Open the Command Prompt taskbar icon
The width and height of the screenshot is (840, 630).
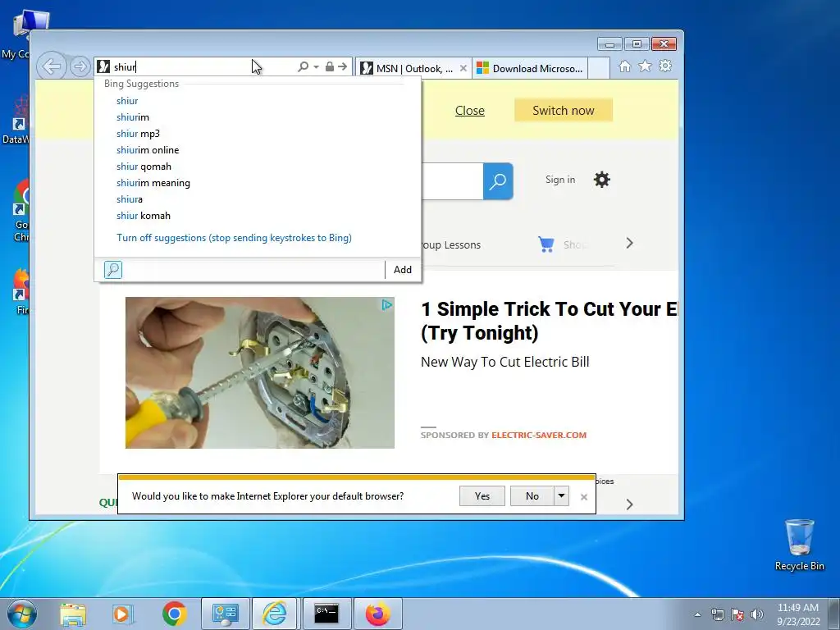point(326,614)
